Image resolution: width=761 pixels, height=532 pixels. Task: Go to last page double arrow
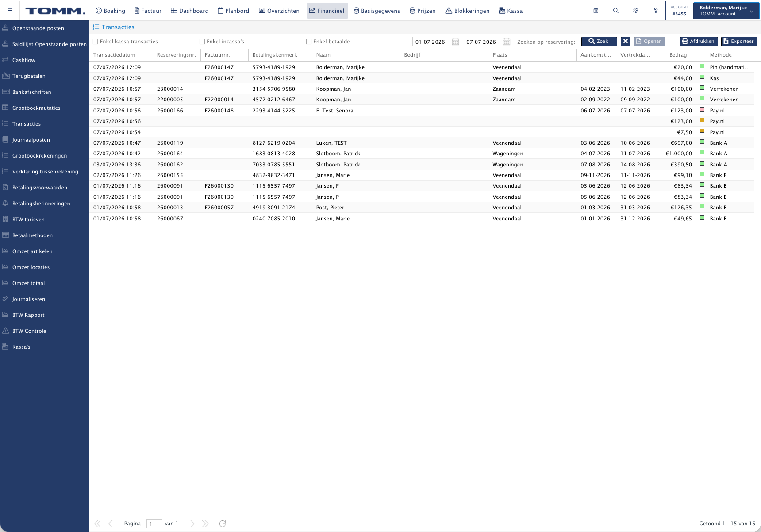point(205,524)
